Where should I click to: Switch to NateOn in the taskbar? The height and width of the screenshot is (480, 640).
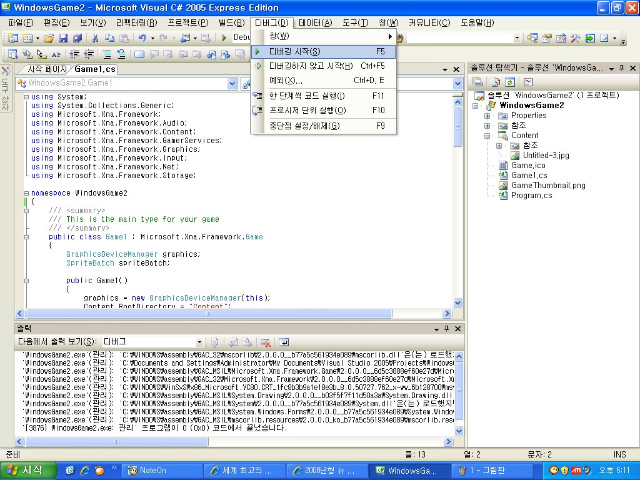pos(162,471)
